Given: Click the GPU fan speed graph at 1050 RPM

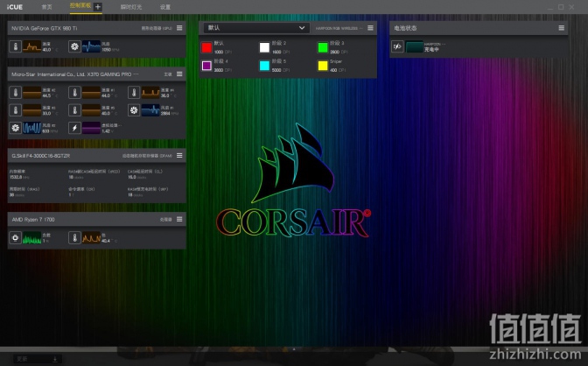Looking at the screenshot, I should tap(91, 46).
